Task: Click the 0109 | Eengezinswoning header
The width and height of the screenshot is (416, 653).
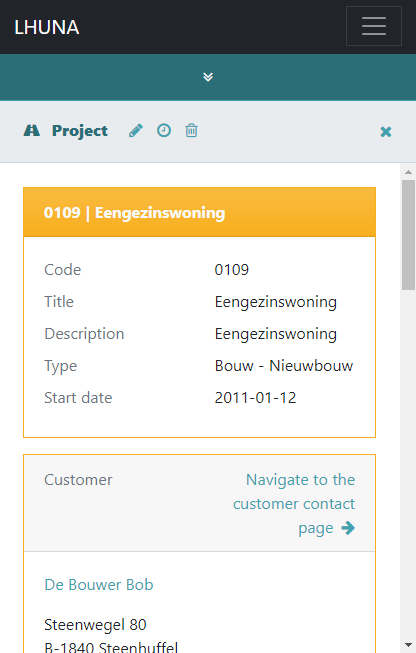Action: [199, 212]
